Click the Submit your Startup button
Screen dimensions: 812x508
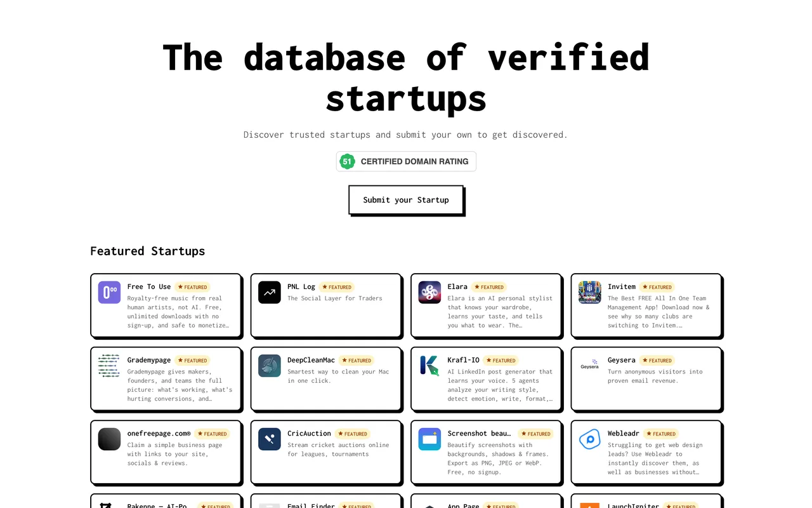[x=406, y=200]
